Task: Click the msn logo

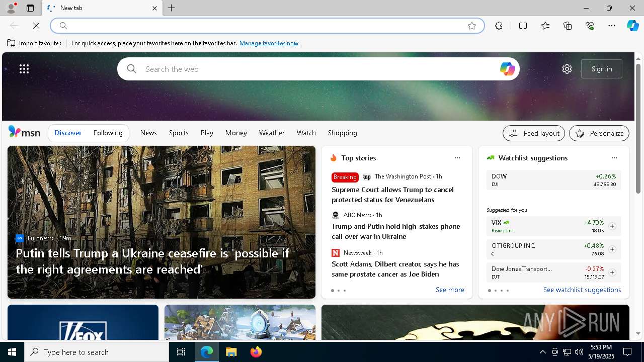Action: (24, 132)
